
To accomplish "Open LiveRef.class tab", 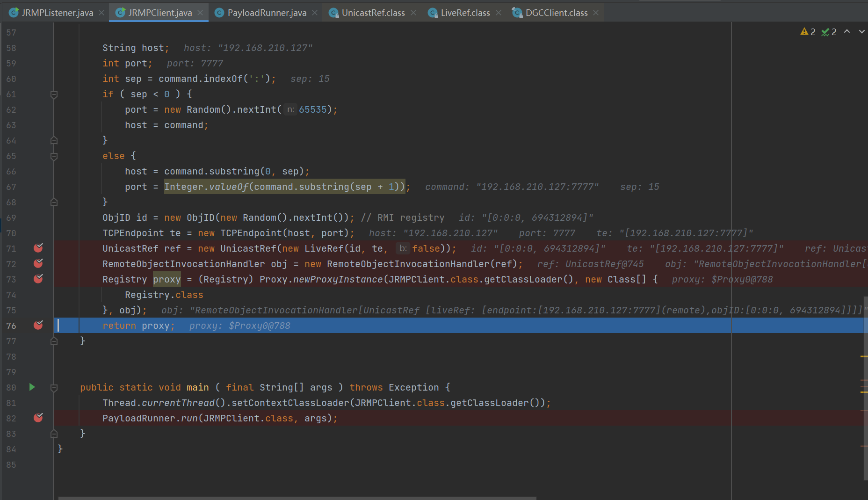I will 465,13.
